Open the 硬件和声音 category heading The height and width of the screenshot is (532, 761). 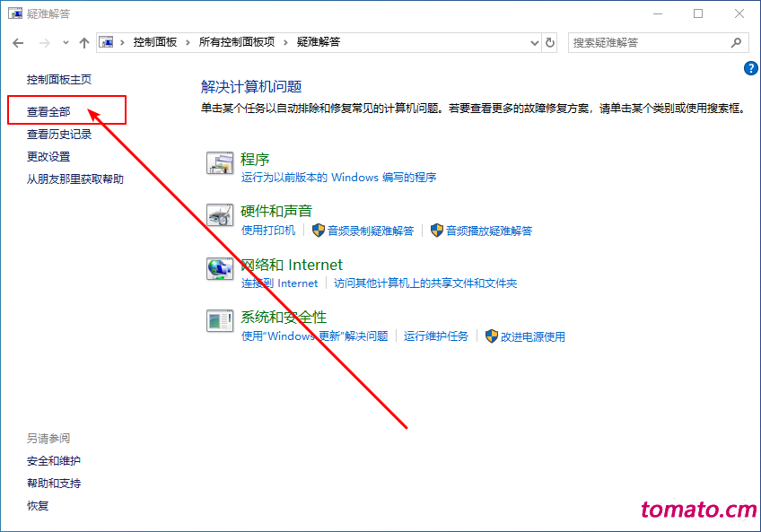point(276,211)
